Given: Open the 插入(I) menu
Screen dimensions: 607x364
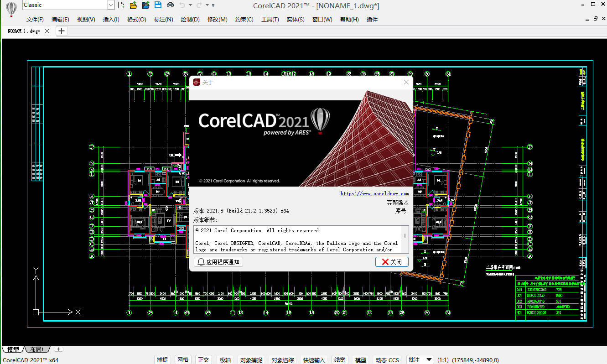Looking at the screenshot, I should pyautogui.click(x=111, y=20).
